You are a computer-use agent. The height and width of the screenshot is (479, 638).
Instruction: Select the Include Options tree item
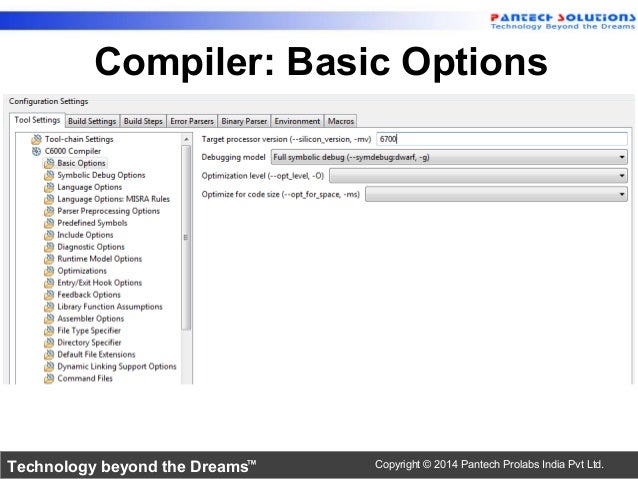pos(85,235)
